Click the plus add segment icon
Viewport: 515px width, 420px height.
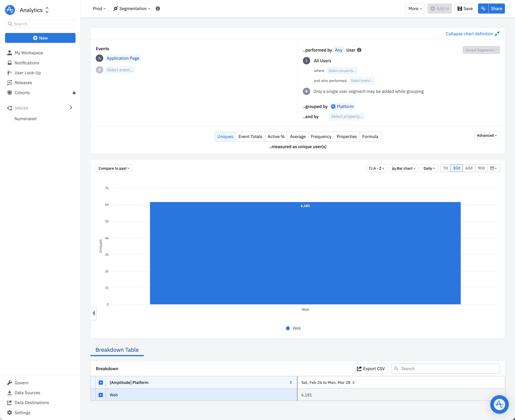coord(306,92)
